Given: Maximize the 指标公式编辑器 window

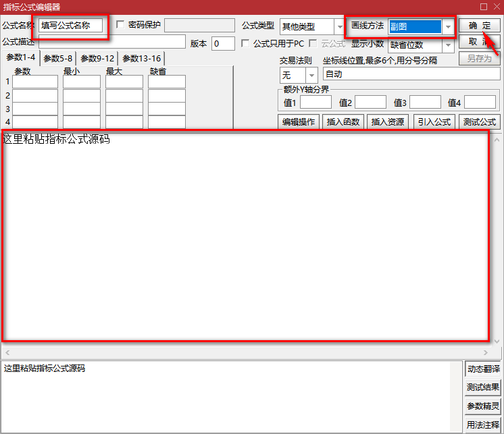Looking at the screenshot, I should pos(484,7).
